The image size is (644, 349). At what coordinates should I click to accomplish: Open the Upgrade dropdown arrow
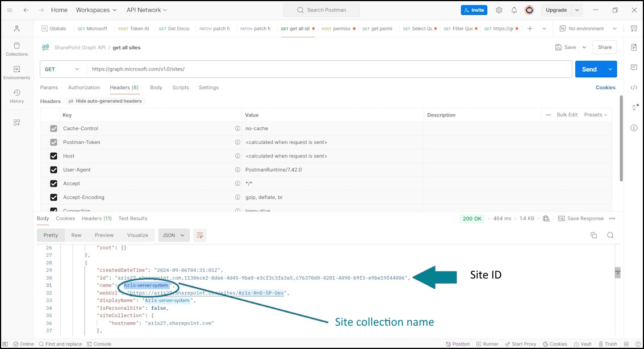tap(577, 10)
